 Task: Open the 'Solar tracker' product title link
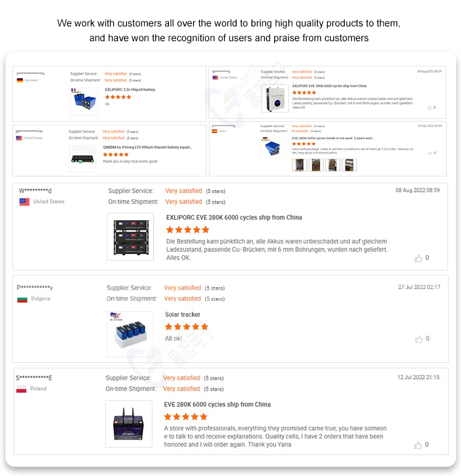(183, 315)
